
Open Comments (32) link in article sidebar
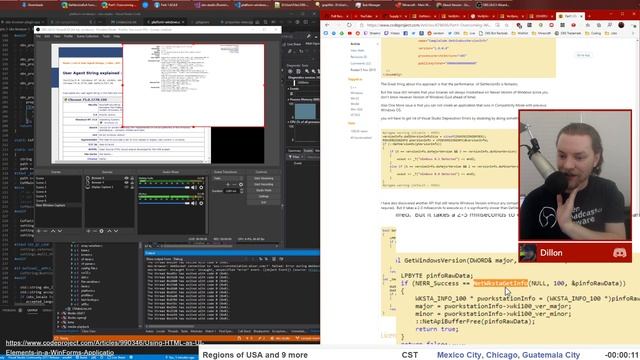[361, 63]
